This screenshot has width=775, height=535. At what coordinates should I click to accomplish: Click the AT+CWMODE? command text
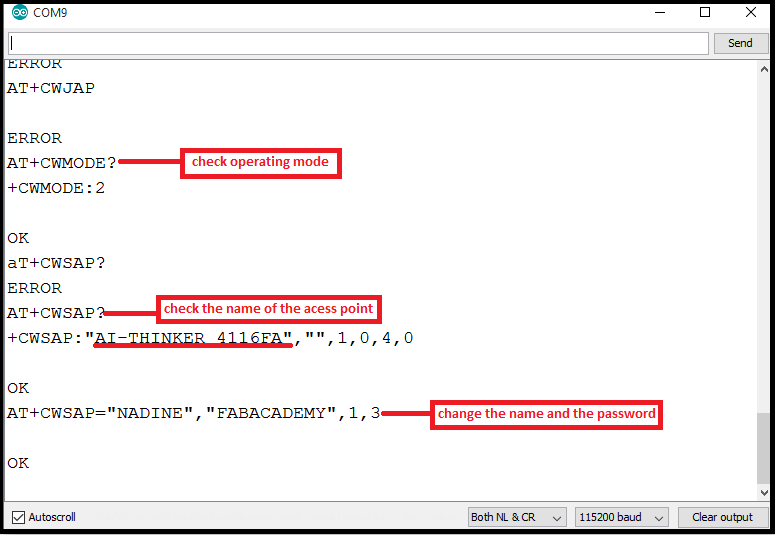62,163
